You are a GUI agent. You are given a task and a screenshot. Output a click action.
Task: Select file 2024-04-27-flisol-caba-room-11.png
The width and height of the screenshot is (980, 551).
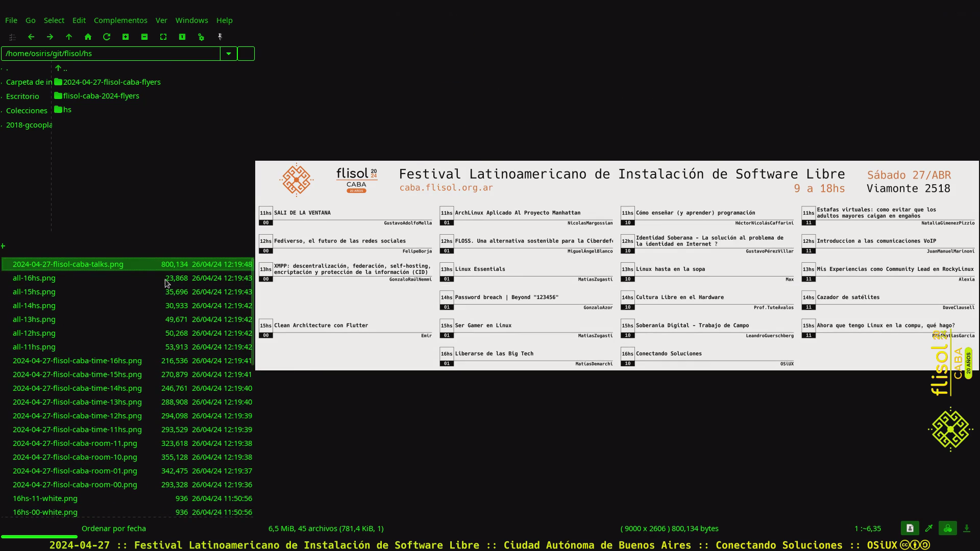(128, 443)
